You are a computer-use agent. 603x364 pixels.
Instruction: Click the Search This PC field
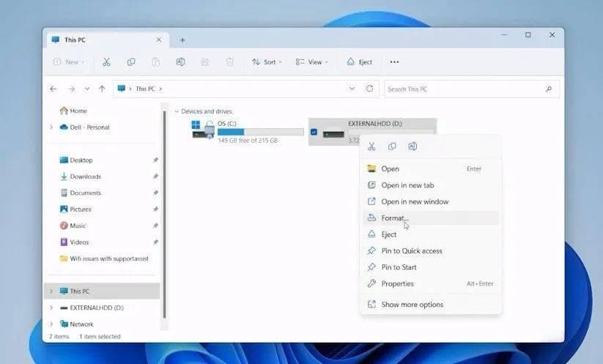point(471,89)
